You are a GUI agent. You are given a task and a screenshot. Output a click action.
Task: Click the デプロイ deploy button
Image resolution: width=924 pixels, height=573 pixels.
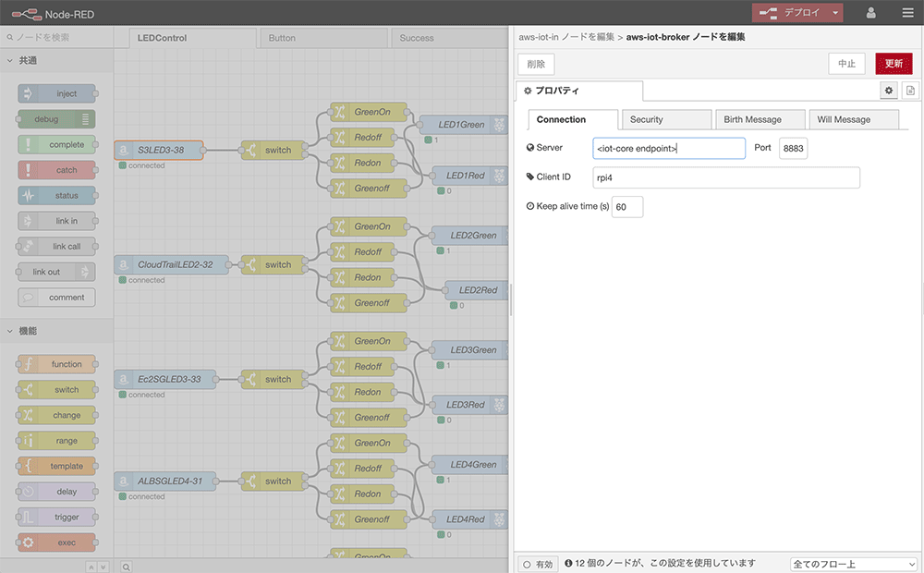point(790,13)
